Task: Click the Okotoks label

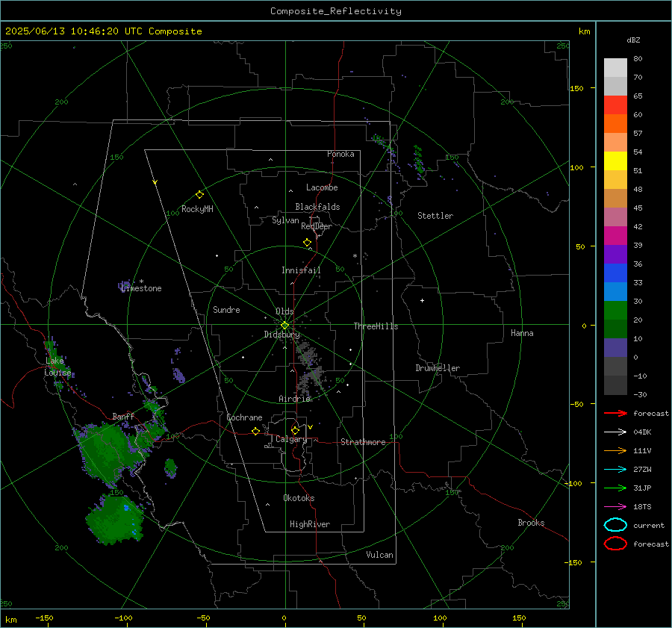Action: click(x=299, y=497)
